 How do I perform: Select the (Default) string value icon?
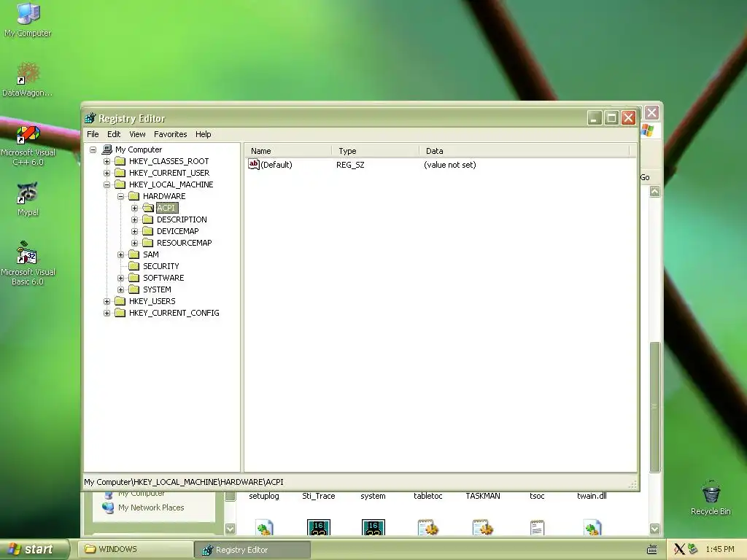(x=253, y=164)
